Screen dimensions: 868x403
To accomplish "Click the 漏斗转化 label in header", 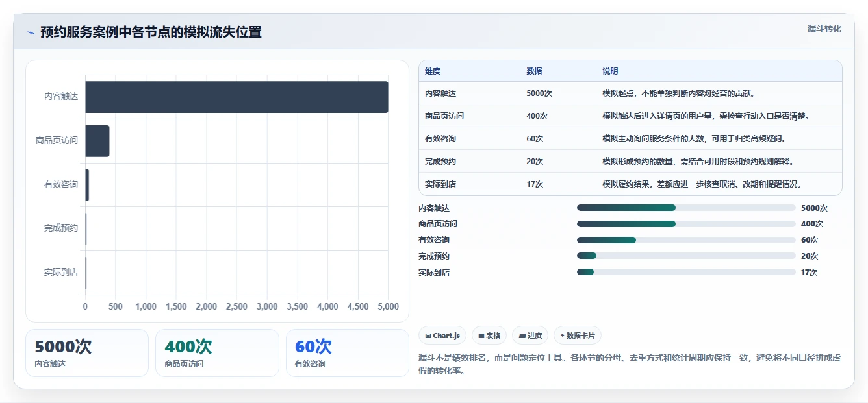I will [x=824, y=29].
